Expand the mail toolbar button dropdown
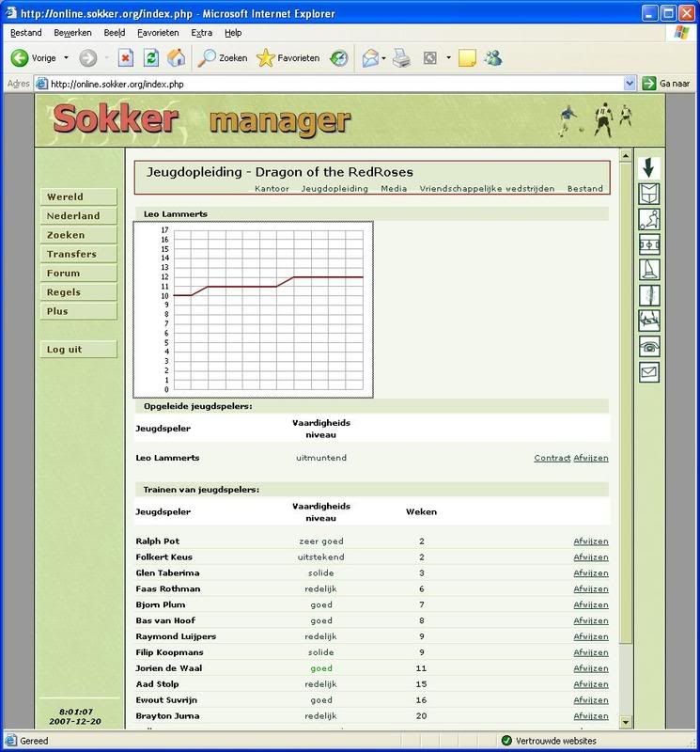Image resolution: width=700 pixels, height=752 pixels. coord(383,57)
